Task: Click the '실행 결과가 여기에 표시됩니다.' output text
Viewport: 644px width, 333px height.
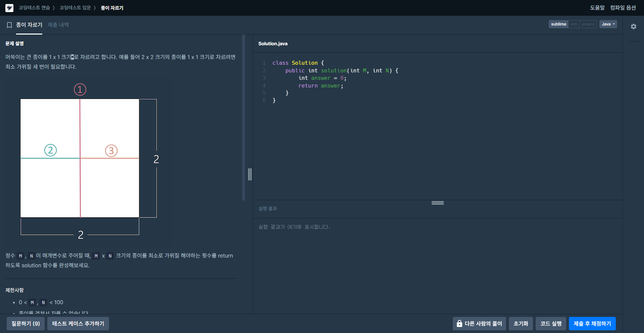Action: (x=294, y=227)
